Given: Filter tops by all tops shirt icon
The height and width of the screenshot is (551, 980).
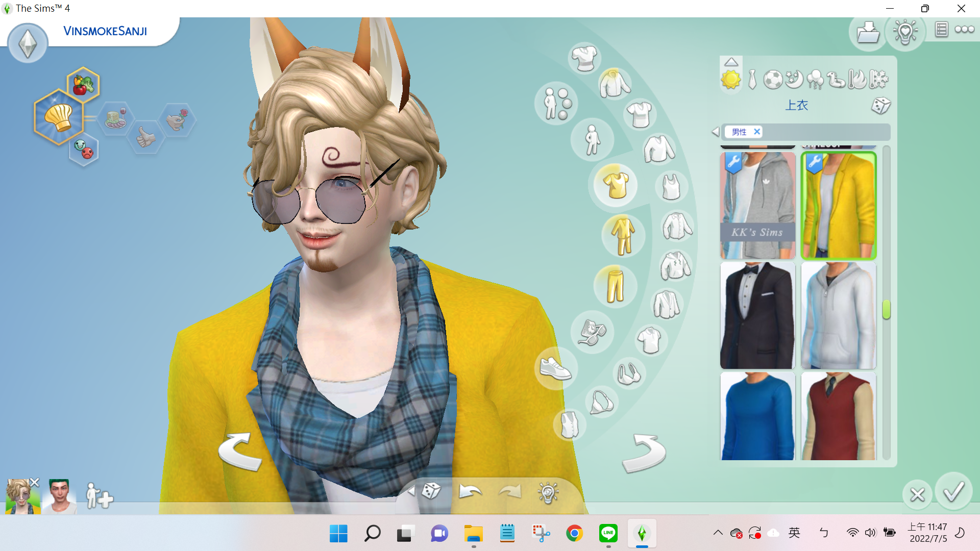Looking at the screenshot, I should pyautogui.click(x=584, y=58).
